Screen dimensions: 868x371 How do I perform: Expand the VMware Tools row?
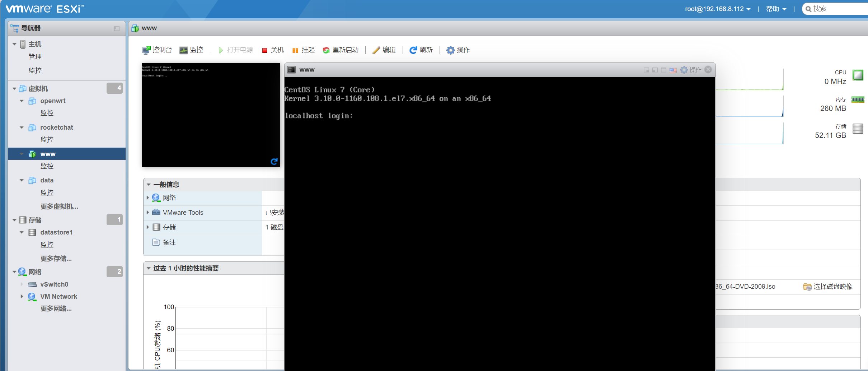pyautogui.click(x=147, y=212)
